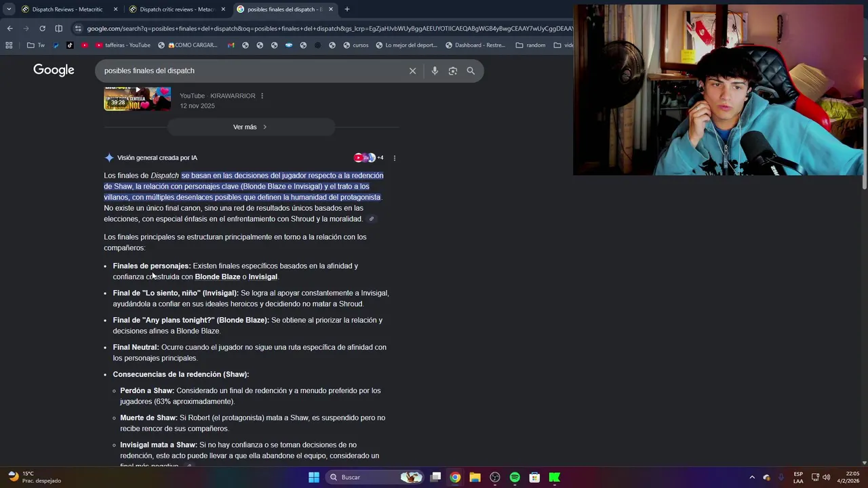Open the weather widget showing 15°C
Screen dimensions: 868x488
[x=34, y=477]
